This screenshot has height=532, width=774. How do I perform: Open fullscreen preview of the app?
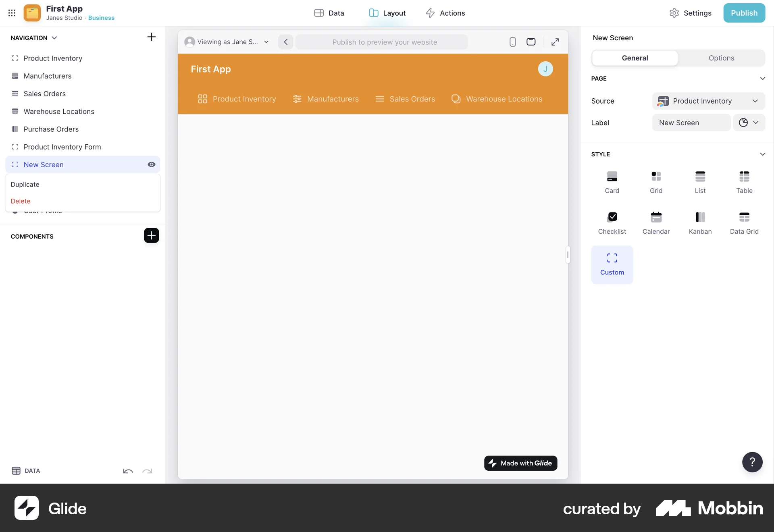(555, 42)
